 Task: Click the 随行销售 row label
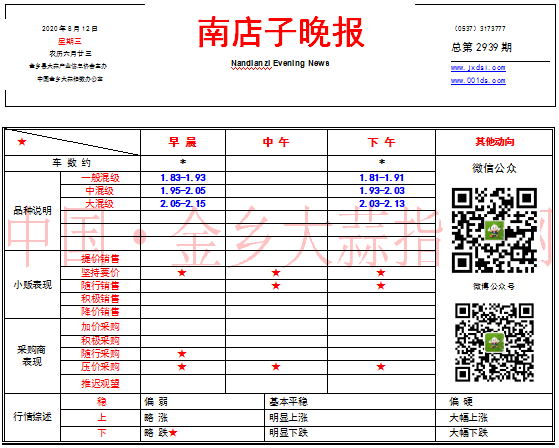(x=100, y=286)
